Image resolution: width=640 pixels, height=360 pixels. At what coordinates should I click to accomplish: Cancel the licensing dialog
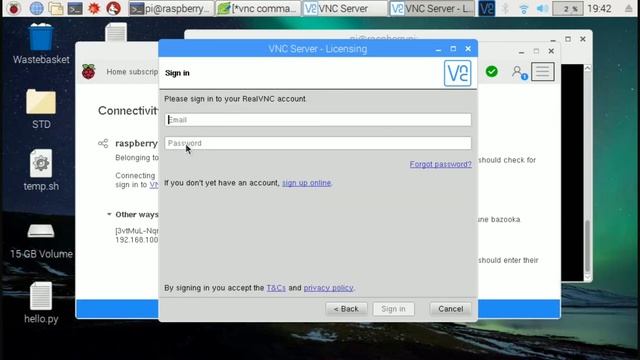pos(451,309)
